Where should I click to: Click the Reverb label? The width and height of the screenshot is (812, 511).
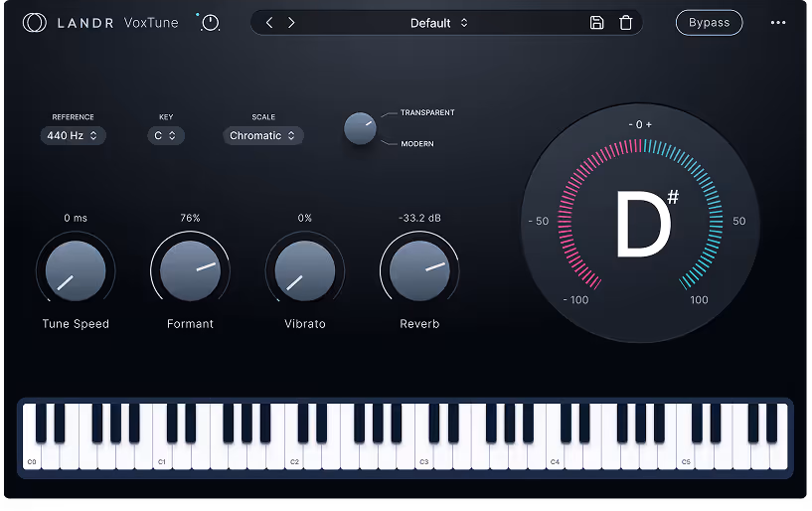[x=419, y=324]
